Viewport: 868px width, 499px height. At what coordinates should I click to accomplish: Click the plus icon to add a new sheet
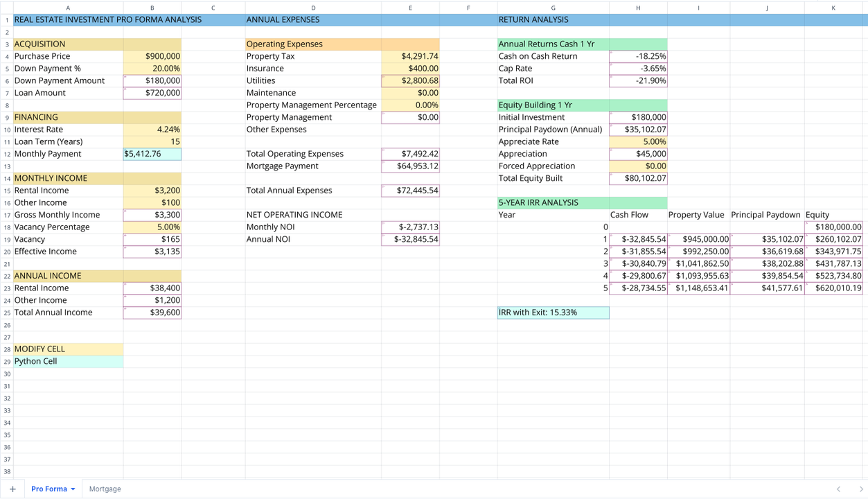(x=12, y=489)
